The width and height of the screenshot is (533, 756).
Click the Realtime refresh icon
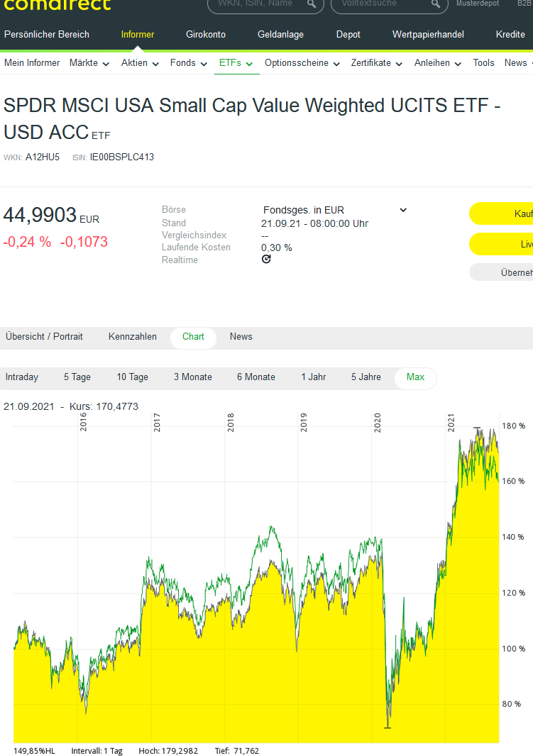click(266, 260)
